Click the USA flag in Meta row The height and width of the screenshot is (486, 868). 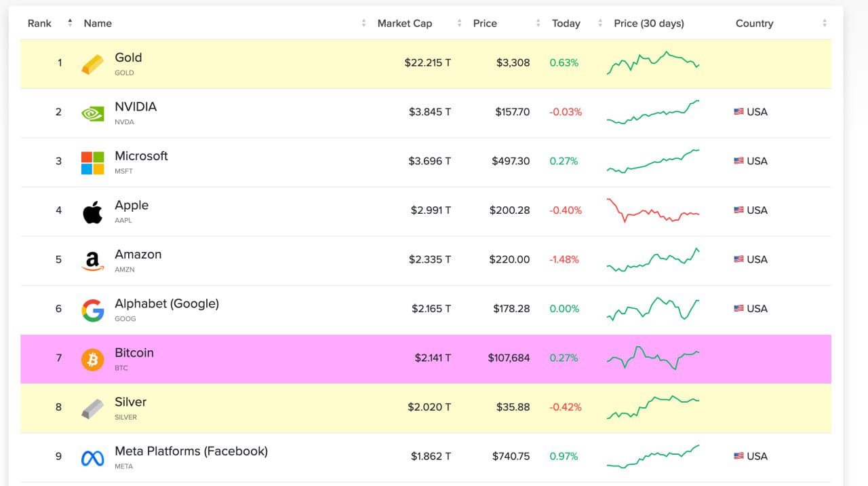(738, 456)
